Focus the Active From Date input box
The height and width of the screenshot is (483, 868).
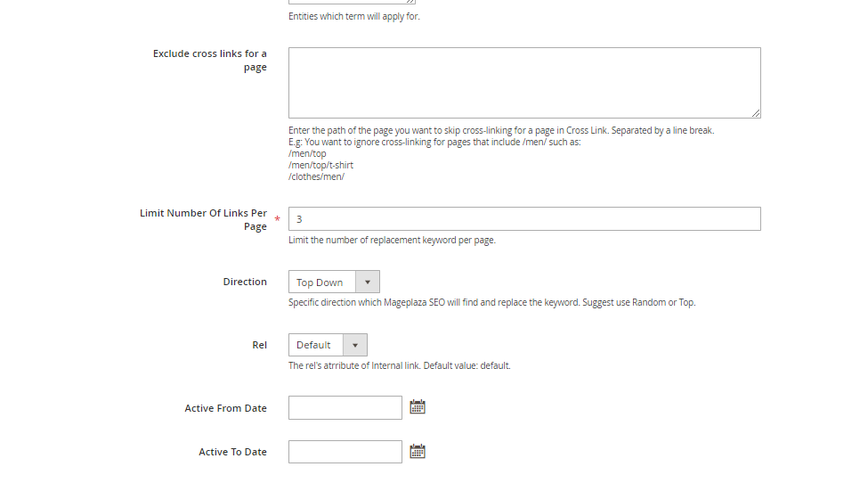tap(345, 408)
